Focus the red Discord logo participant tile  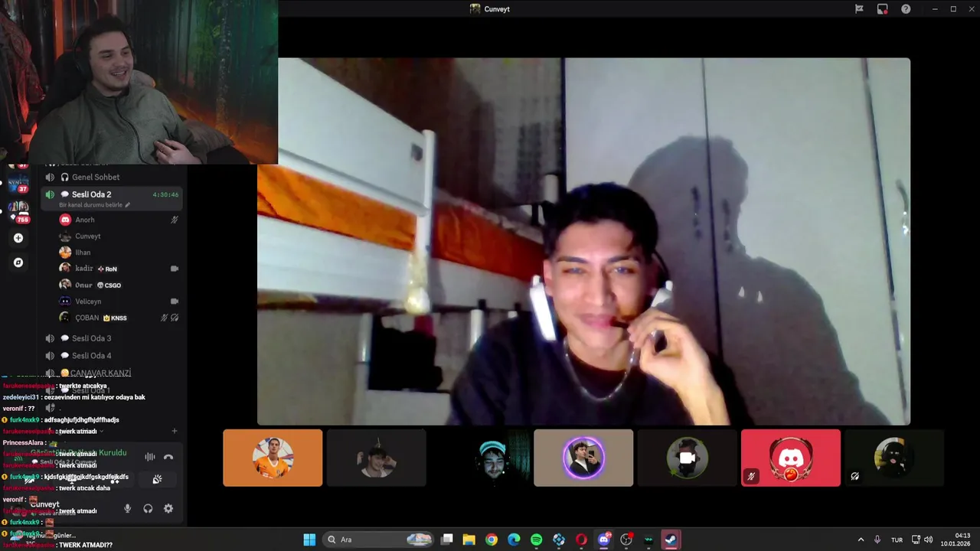(x=791, y=458)
